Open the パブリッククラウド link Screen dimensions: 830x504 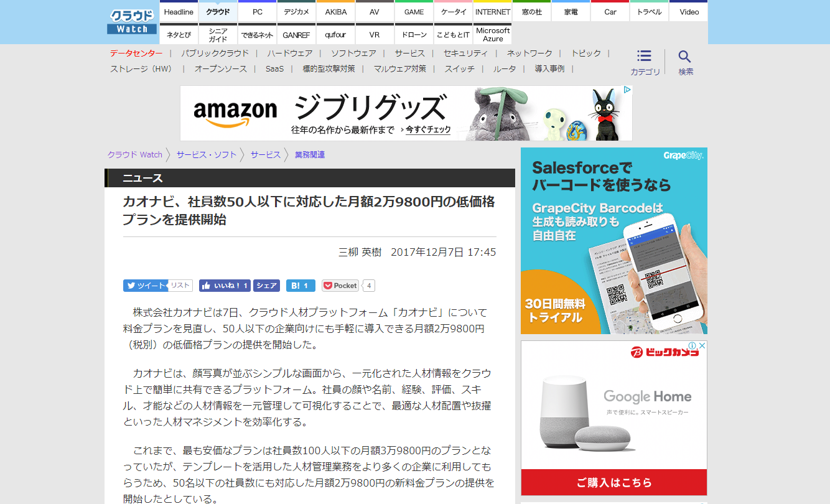coord(215,54)
